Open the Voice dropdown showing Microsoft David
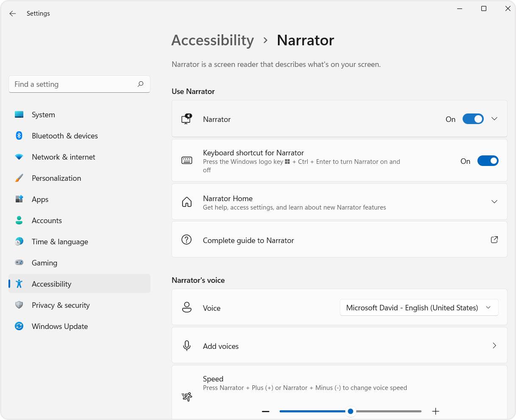This screenshot has height=420, width=516. click(419, 307)
